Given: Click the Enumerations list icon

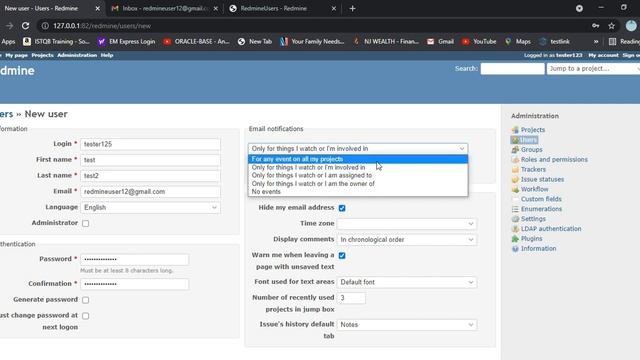Looking at the screenshot, I should coord(515,209).
